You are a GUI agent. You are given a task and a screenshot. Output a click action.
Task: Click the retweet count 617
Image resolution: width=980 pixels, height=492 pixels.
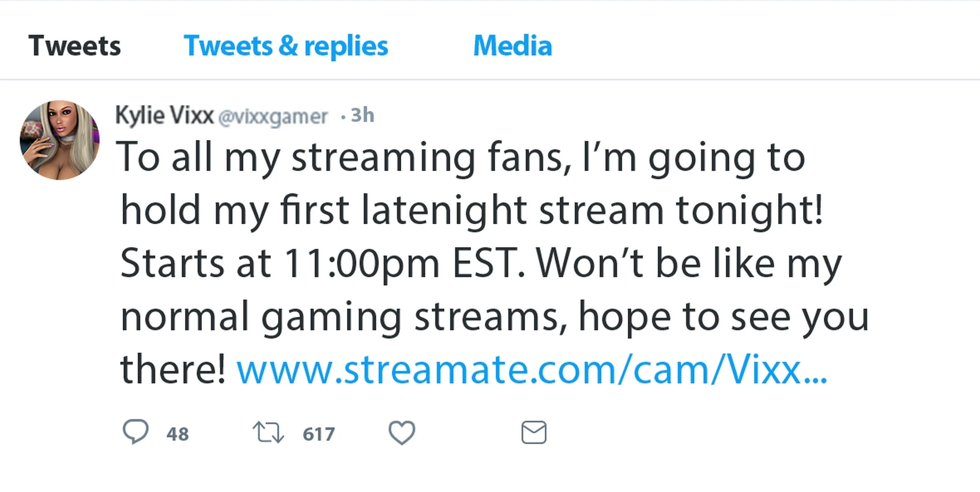[x=319, y=434]
